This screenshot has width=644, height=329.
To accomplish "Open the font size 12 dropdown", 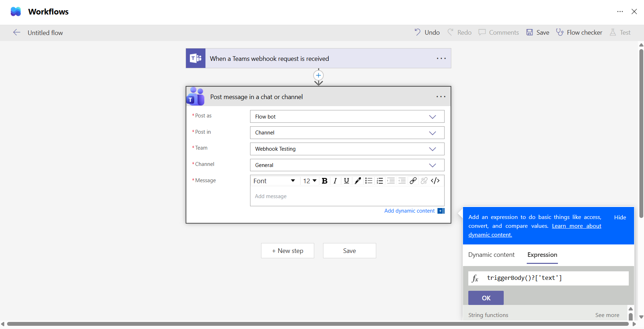I will 310,181.
